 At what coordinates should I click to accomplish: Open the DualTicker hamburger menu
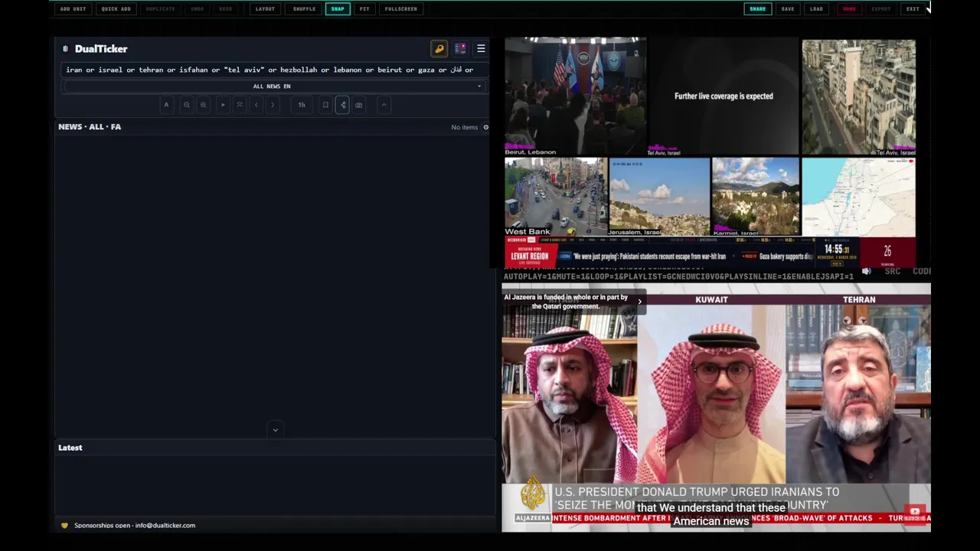point(481,49)
